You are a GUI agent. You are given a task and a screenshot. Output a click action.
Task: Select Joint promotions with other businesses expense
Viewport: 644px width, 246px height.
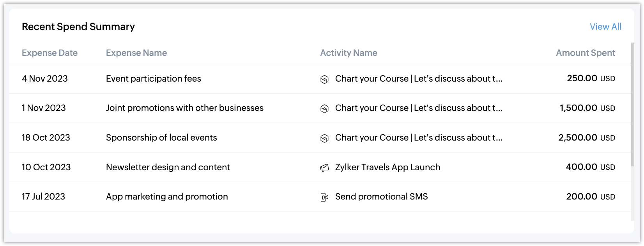[185, 108]
